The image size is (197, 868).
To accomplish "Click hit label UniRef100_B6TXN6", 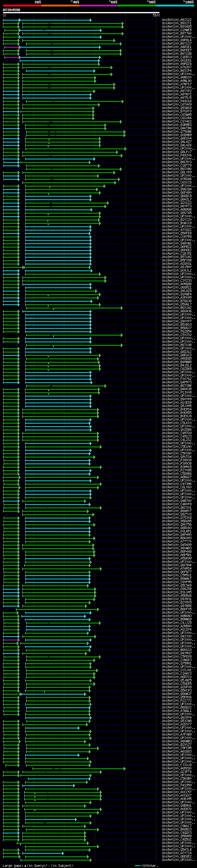I will pyautogui.click(x=177, y=386).
